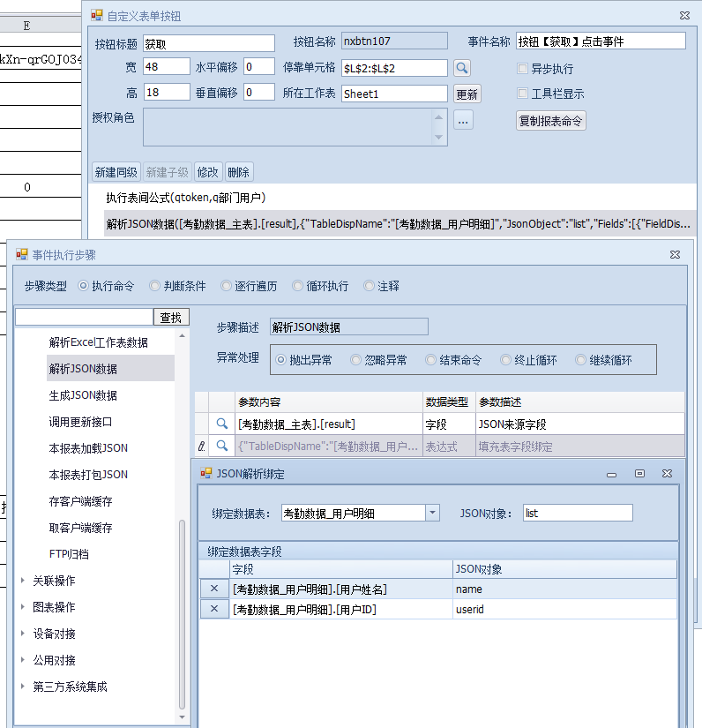The height and width of the screenshot is (728, 702).
Task: Delete the 用户ID field binding row
Action: (214, 609)
